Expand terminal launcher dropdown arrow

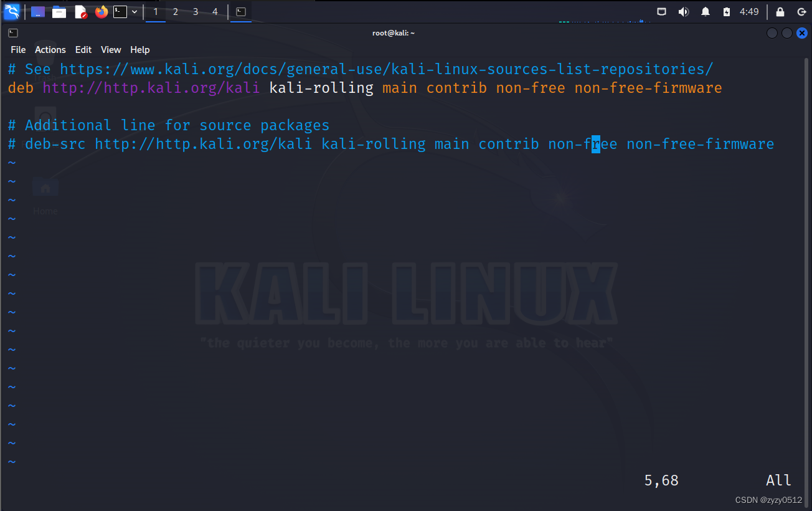tap(135, 11)
